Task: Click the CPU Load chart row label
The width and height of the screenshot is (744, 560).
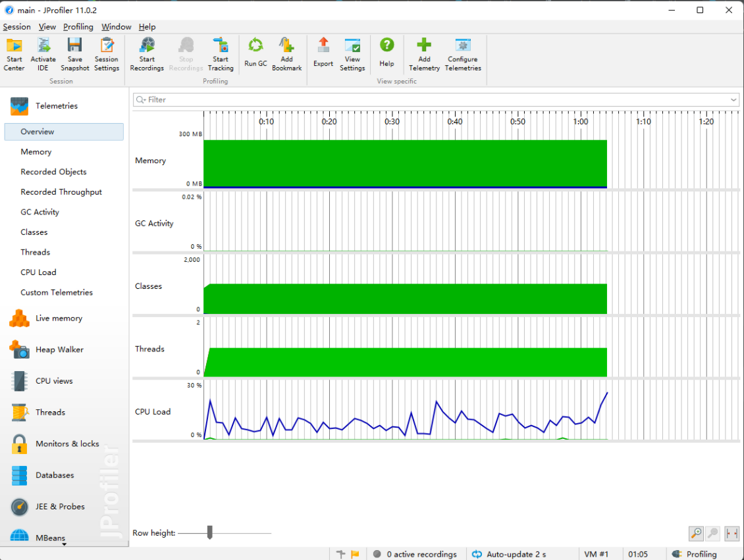Action: pos(153,411)
